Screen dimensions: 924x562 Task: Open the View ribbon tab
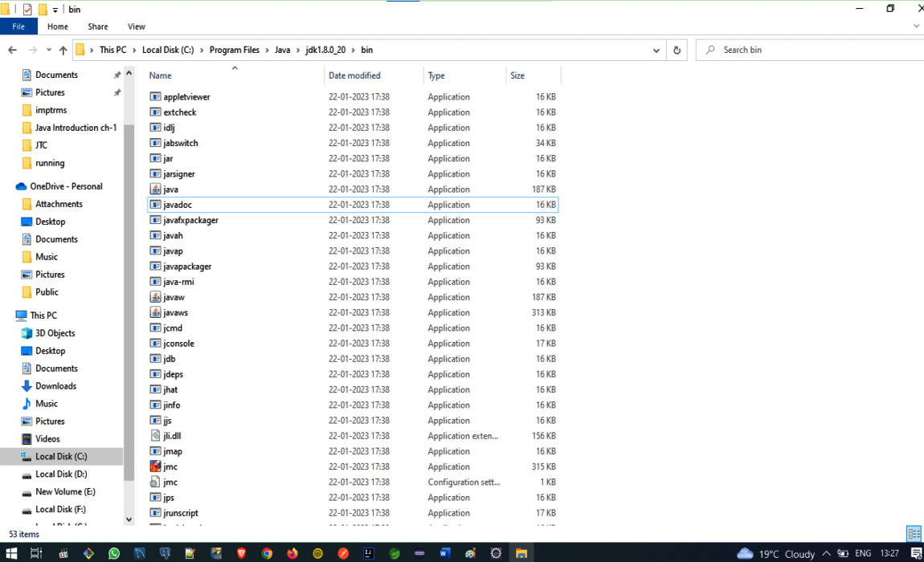(137, 26)
